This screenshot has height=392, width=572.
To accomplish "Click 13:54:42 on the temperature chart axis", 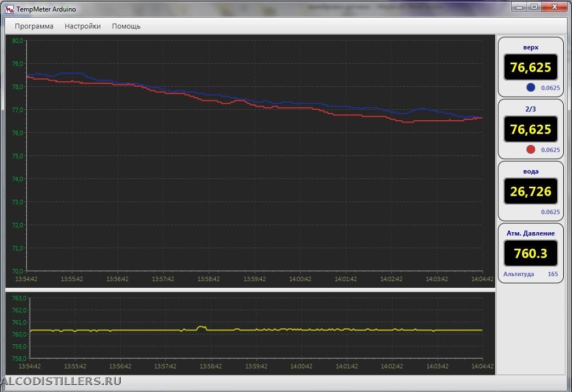I will point(26,279).
